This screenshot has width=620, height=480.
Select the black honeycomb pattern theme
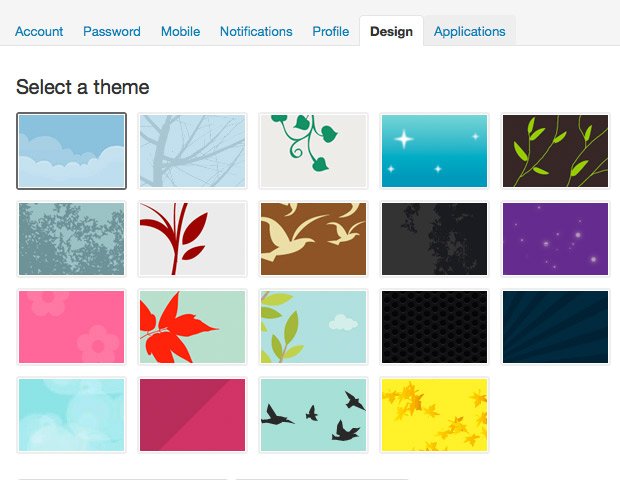coord(434,327)
